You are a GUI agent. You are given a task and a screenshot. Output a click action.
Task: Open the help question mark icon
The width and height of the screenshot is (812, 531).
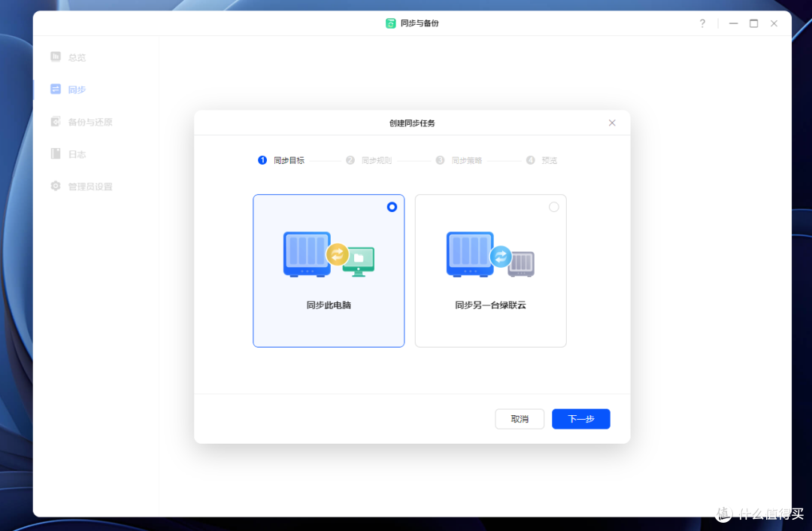(x=702, y=23)
